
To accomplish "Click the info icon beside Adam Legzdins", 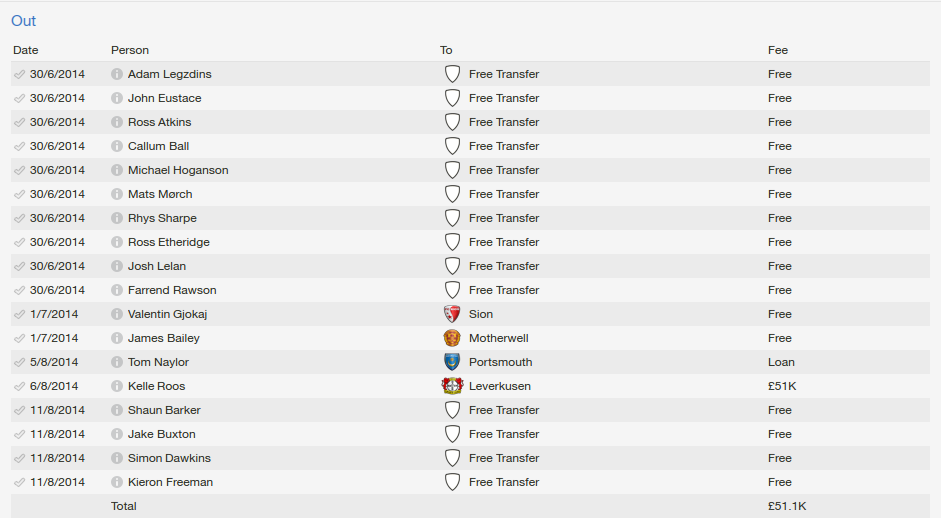I will [116, 74].
